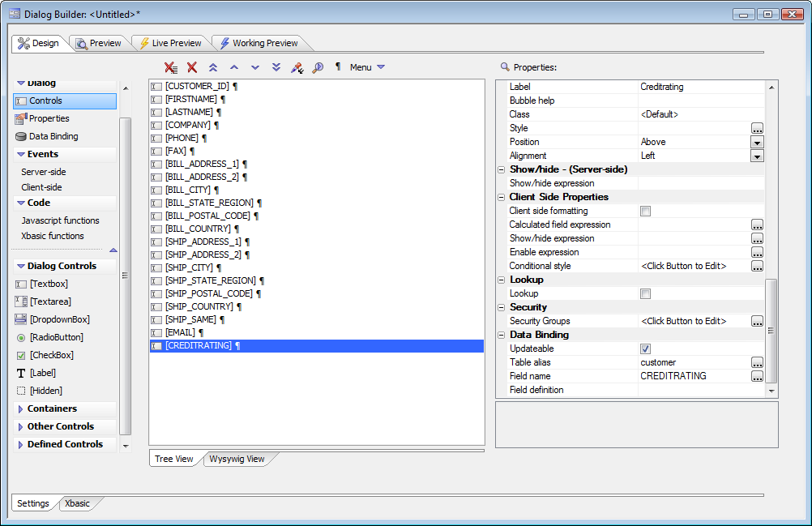
Task: Select Controls in the Dialog section
Action: [65, 101]
